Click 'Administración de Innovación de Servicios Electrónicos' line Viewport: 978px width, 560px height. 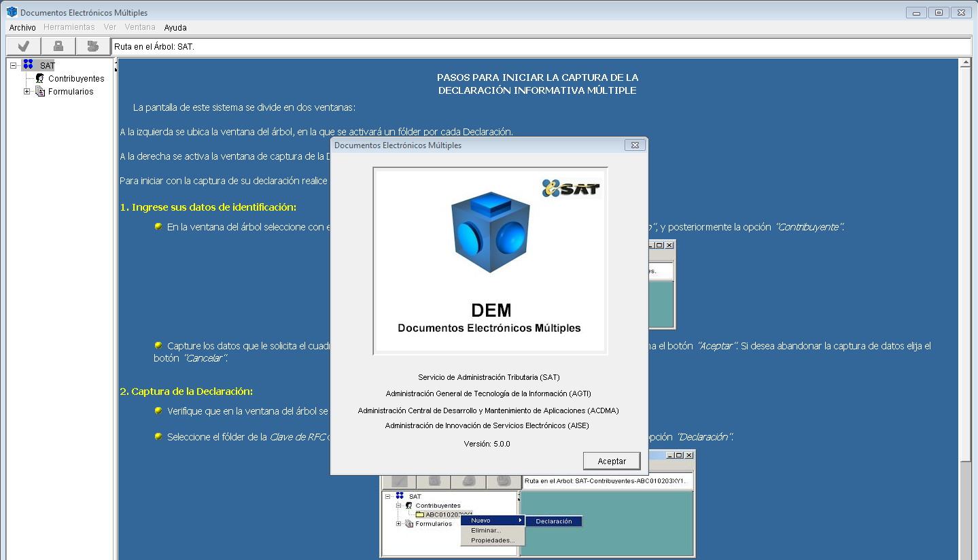click(x=487, y=426)
